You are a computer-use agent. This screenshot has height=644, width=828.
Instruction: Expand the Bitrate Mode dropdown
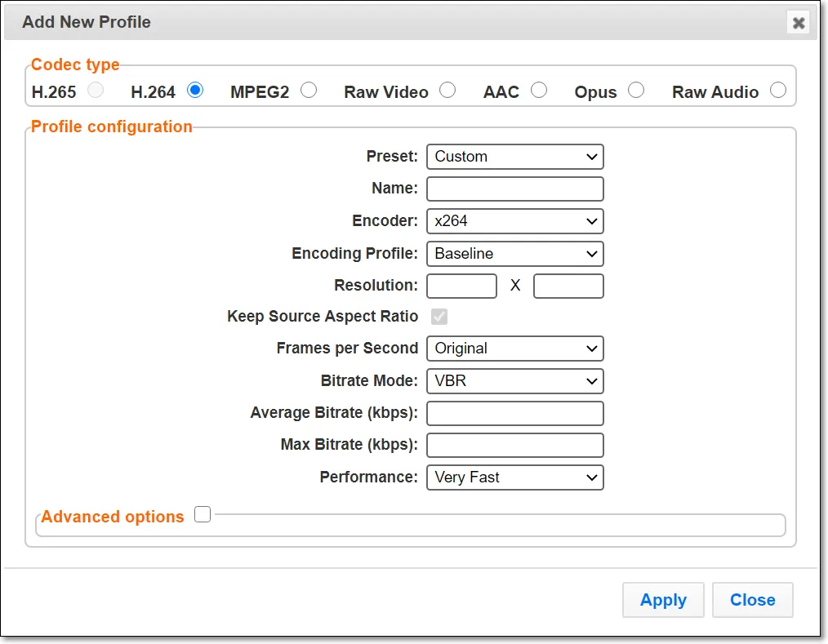514,381
